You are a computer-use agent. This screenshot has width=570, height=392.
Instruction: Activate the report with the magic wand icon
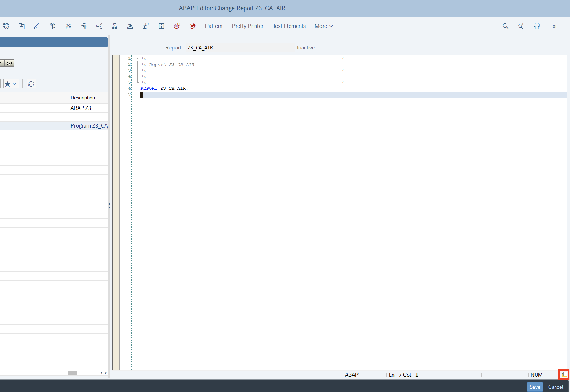pos(68,26)
